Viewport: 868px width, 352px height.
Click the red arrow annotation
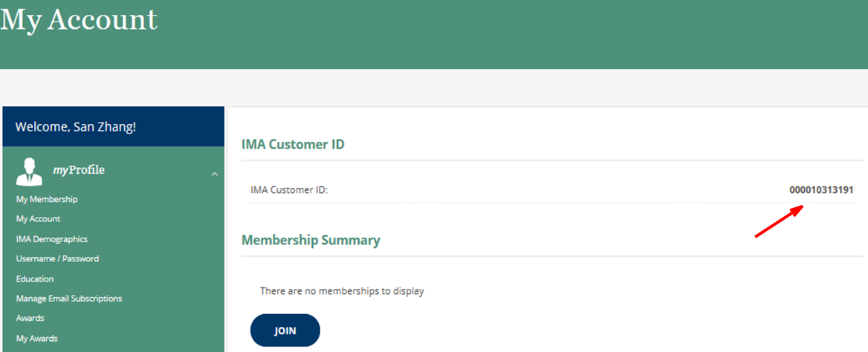778,222
